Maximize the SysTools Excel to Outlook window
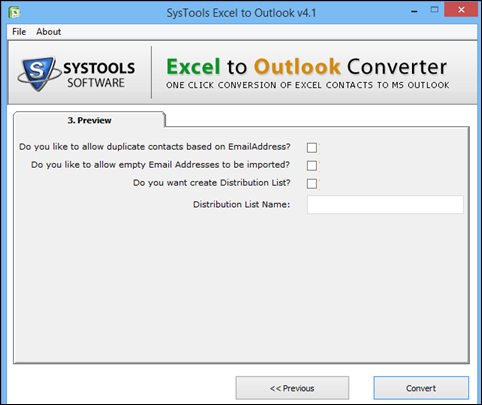The height and width of the screenshot is (405, 482). [434, 10]
